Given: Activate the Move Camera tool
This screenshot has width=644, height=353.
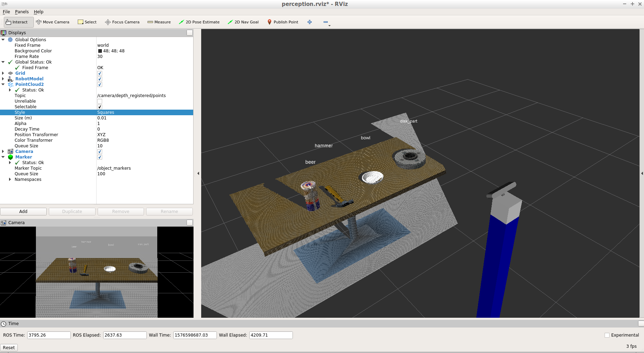Looking at the screenshot, I should point(53,22).
